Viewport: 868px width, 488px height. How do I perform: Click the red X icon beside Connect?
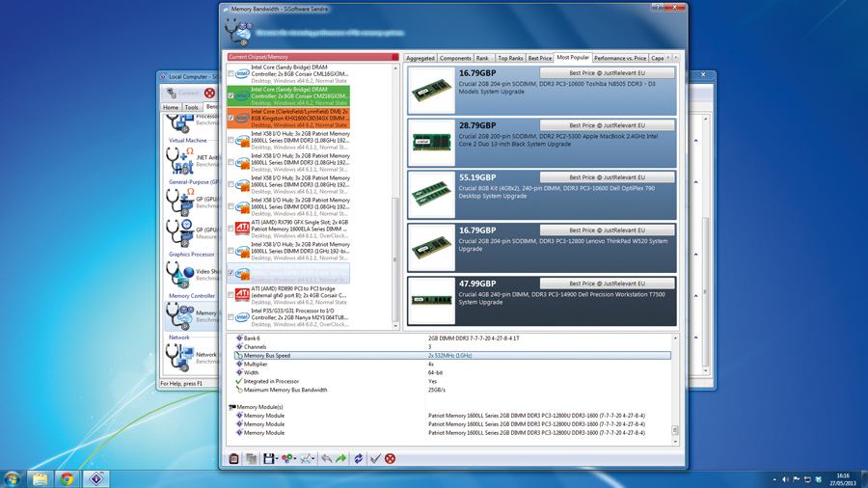[x=209, y=93]
